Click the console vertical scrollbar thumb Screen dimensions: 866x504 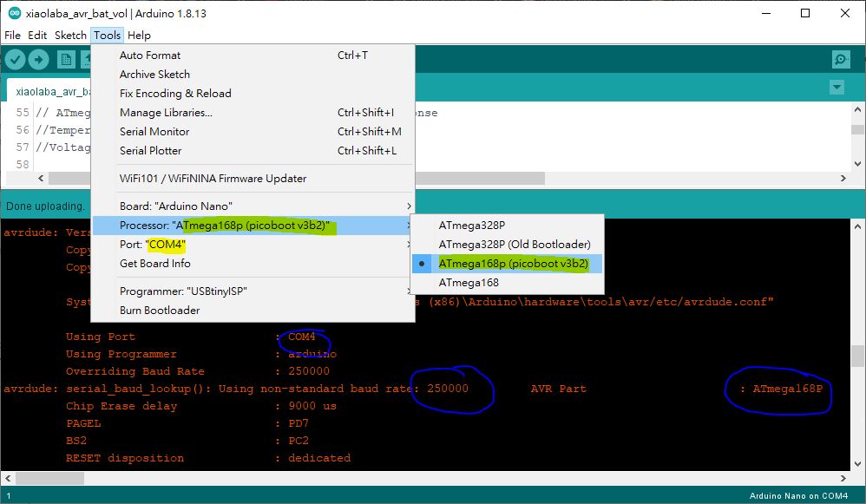pyautogui.click(x=857, y=356)
